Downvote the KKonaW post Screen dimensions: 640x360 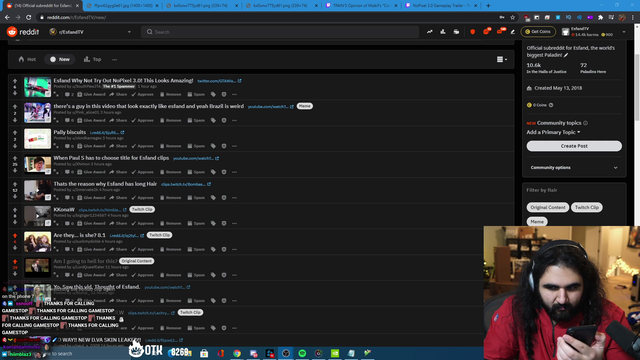[15, 222]
